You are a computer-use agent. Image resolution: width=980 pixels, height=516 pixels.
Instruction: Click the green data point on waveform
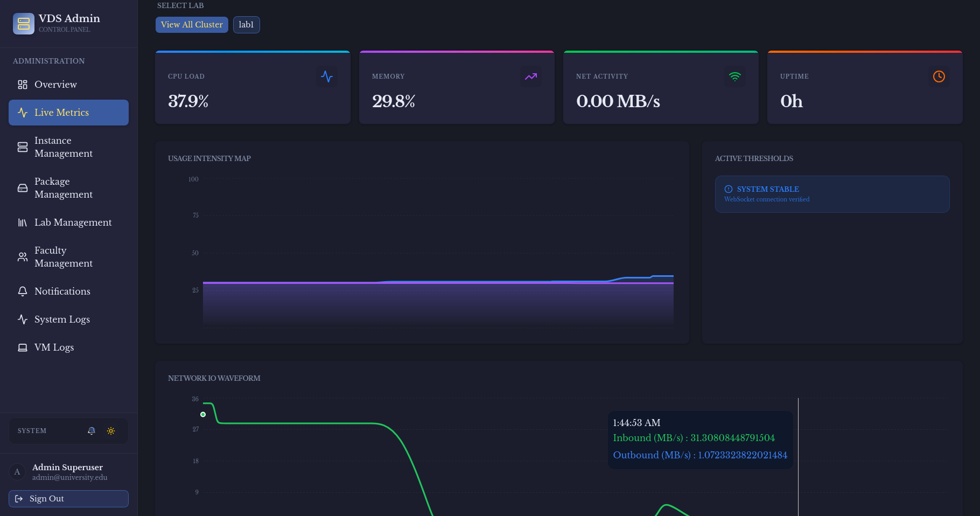tap(203, 414)
